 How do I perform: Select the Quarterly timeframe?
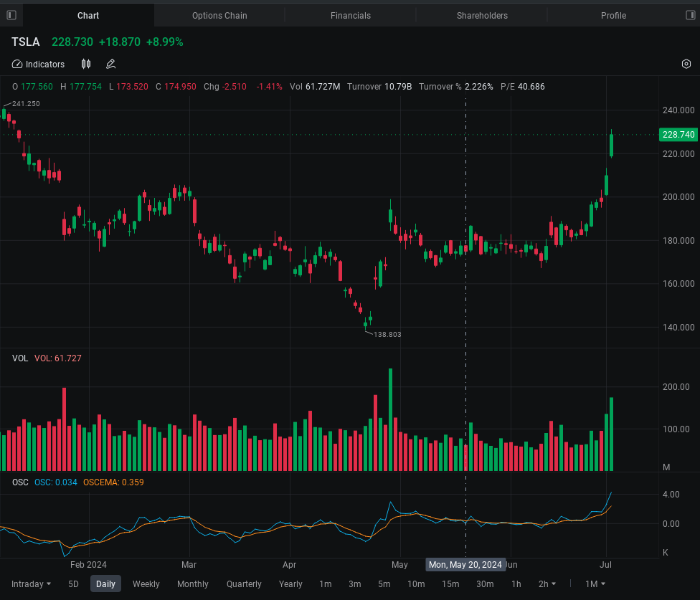(244, 584)
